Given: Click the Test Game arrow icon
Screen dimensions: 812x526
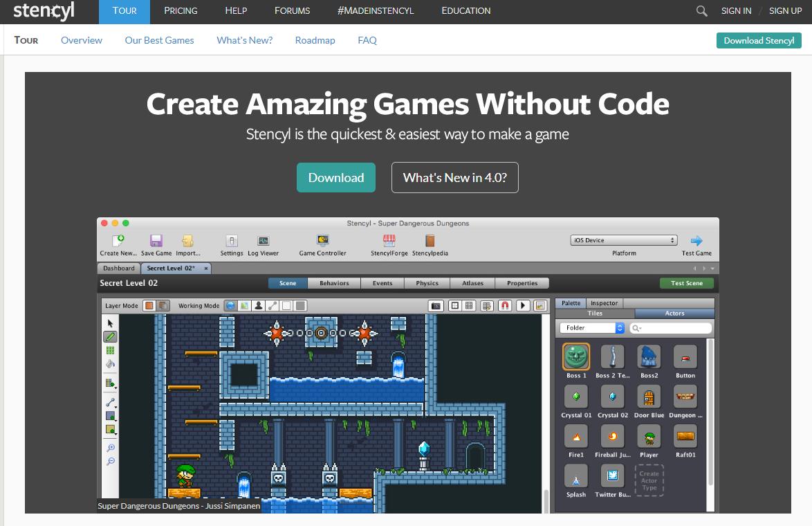Looking at the screenshot, I should click(696, 241).
